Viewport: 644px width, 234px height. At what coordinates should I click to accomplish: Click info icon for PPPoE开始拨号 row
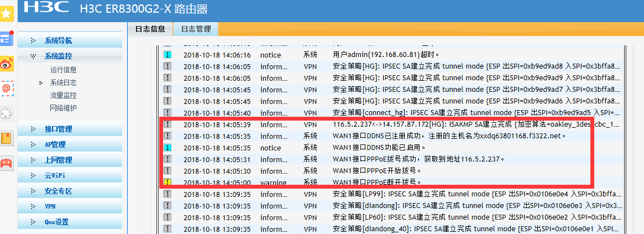tap(167, 170)
